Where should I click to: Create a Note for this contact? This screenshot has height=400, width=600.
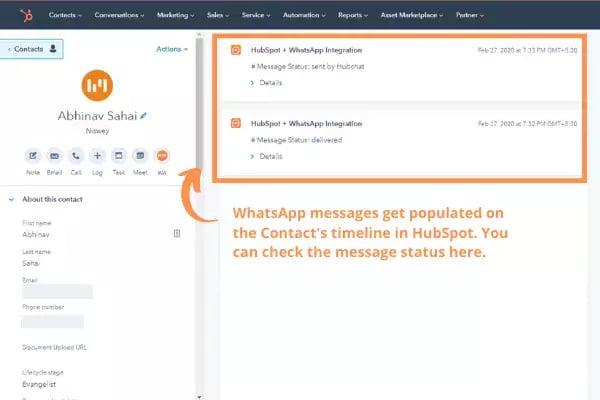[33, 156]
